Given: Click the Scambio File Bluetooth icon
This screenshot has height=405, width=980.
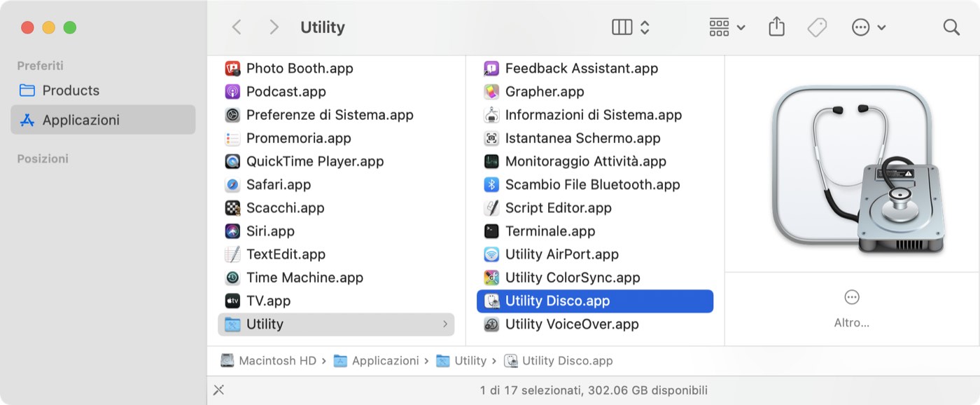Looking at the screenshot, I should (491, 185).
